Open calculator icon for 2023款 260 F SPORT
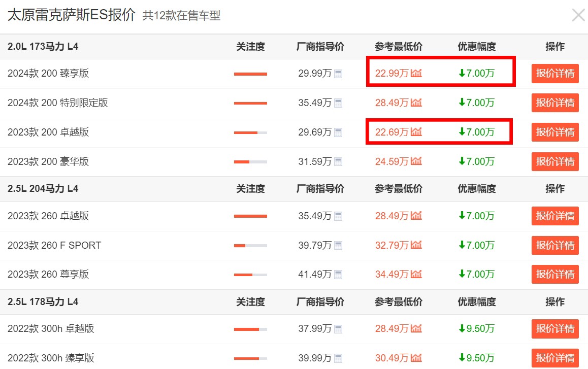The width and height of the screenshot is (588, 369). click(x=338, y=246)
